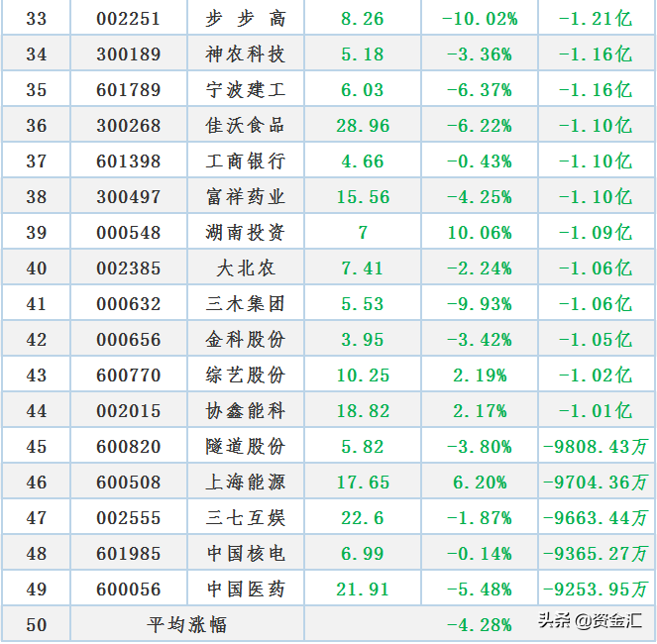The width and height of the screenshot is (657, 644).
Task: Click net flow -1.02亿
Action: coord(596,375)
